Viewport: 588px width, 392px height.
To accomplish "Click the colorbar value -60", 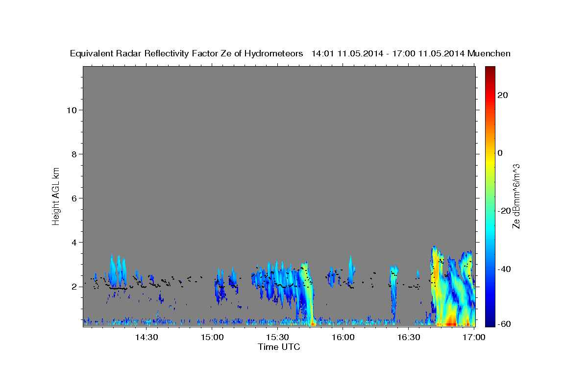I will pos(504,324).
